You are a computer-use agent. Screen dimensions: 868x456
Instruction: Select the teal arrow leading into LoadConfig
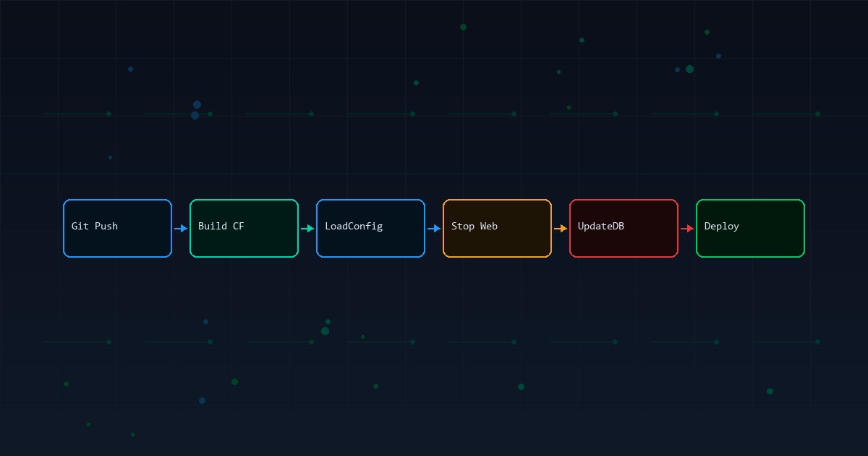click(307, 229)
